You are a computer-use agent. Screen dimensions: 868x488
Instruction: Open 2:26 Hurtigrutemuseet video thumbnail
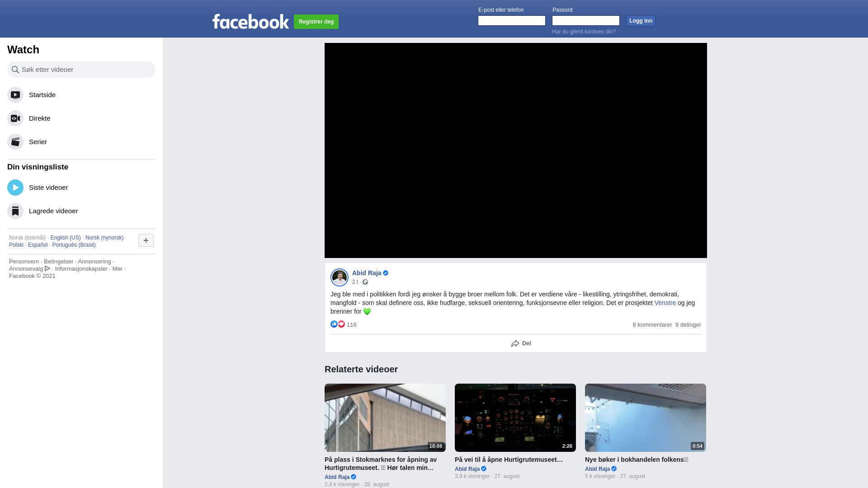pos(515,418)
